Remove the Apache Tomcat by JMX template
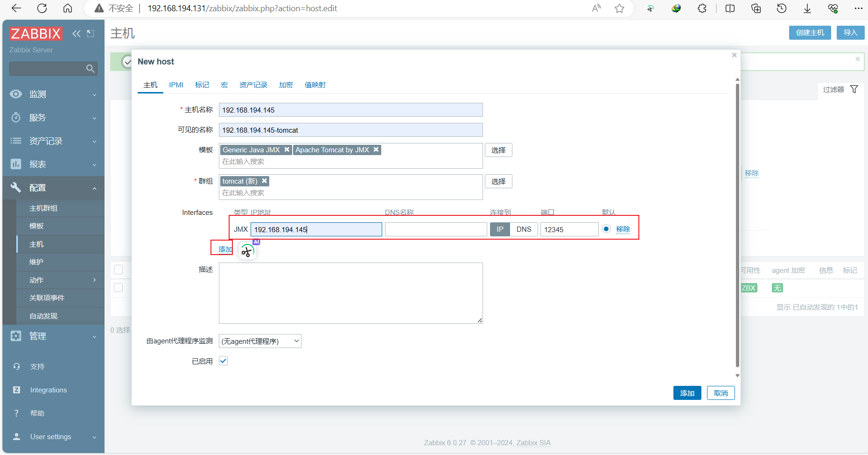Screen dimensions: 868x455 pos(376,150)
